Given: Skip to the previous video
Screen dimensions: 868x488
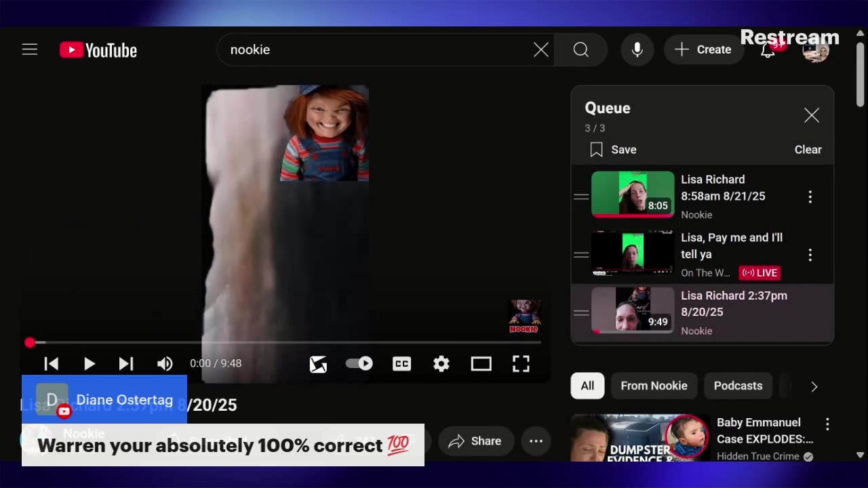Looking at the screenshot, I should 51,364.
